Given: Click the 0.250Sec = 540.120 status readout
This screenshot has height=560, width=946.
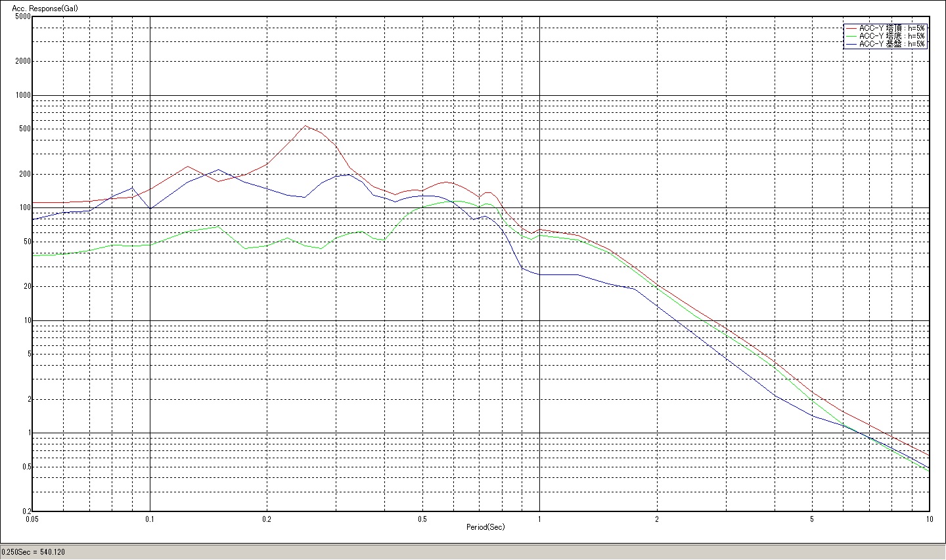Looking at the screenshot, I should (x=34, y=552).
